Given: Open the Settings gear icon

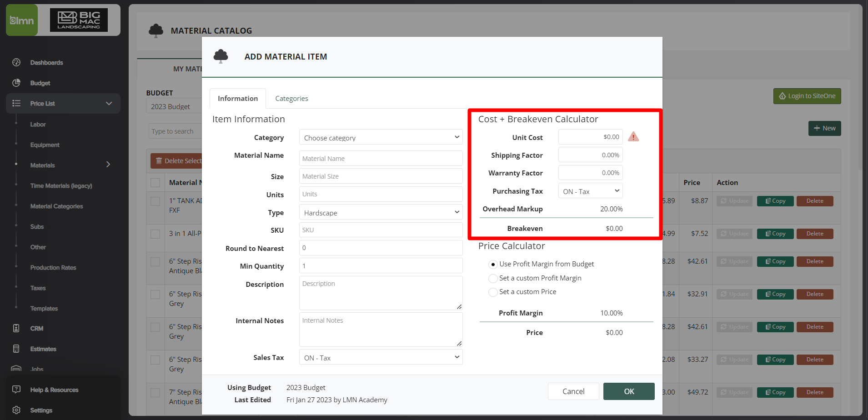Looking at the screenshot, I should pyautogui.click(x=16, y=410).
